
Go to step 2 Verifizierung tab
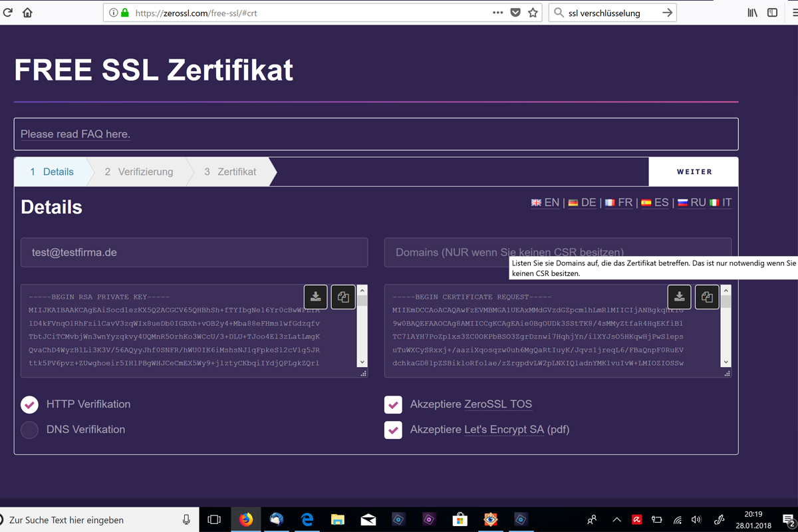[138, 172]
